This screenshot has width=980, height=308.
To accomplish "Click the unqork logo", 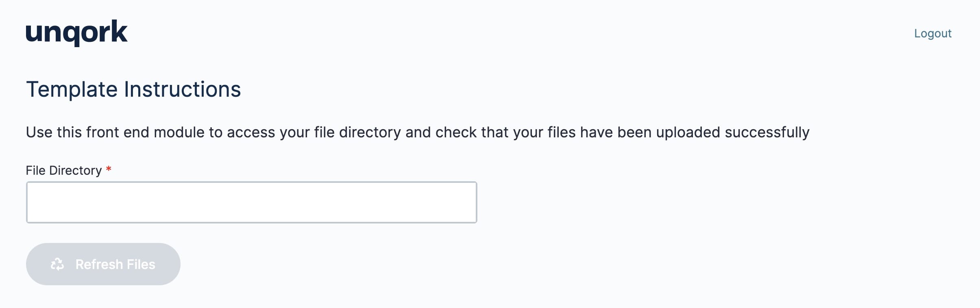I will pos(77,33).
